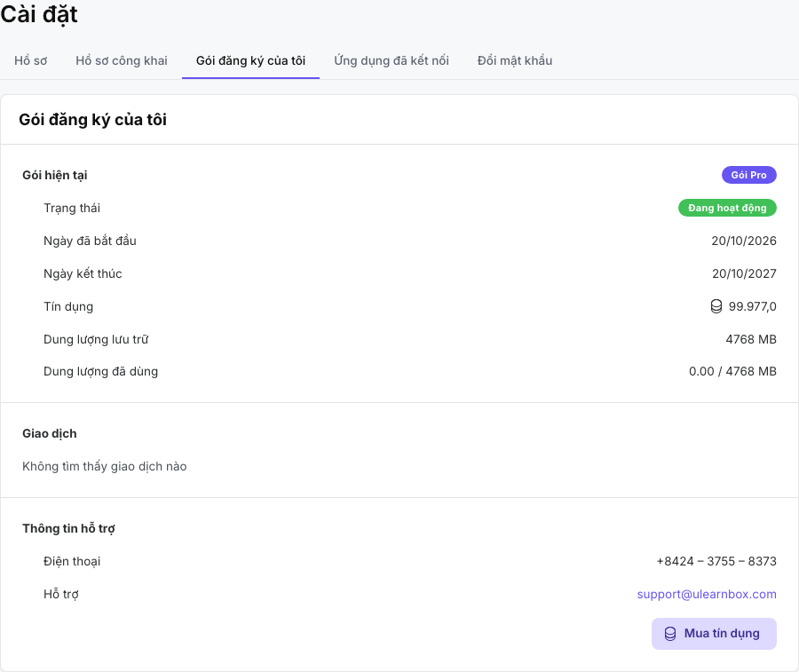799x672 pixels.
Task: Click the Trạng thái label
Action: point(72,208)
